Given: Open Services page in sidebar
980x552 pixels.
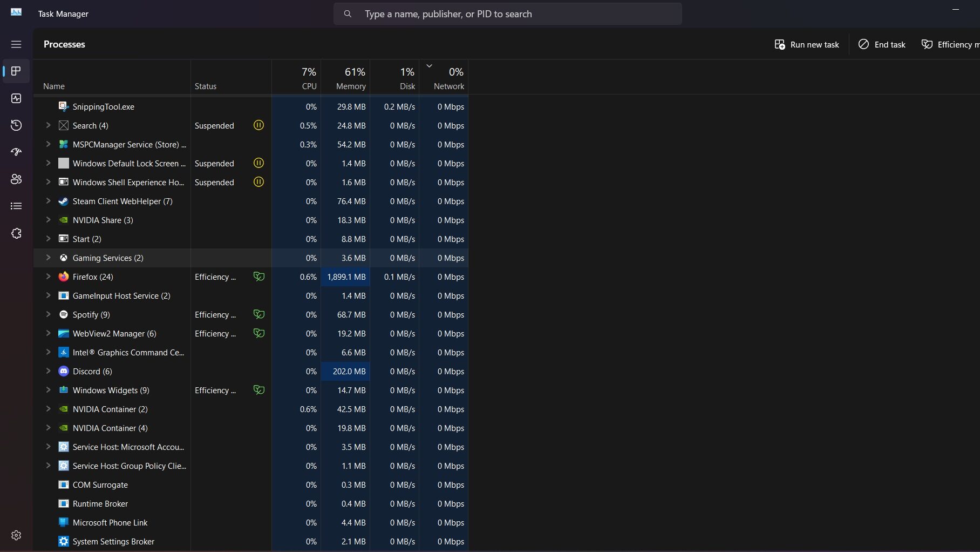Looking at the screenshot, I should (16, 233).
